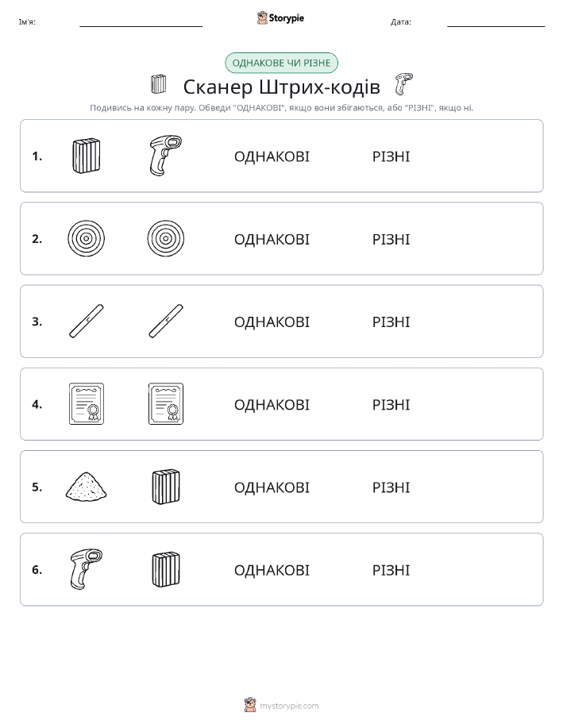Click the left diagonal stick in row 3

87,322
